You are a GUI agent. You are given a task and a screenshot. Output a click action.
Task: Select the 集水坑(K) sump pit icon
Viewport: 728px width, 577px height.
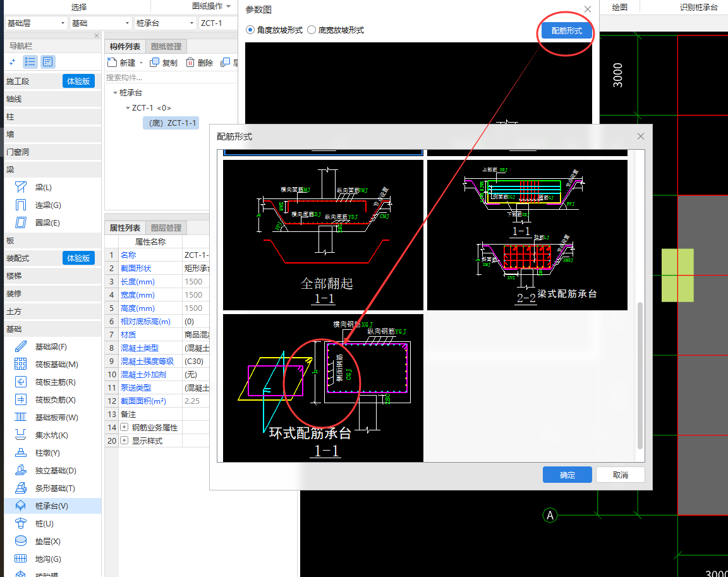pyautogui.click(x=20, y=435)
